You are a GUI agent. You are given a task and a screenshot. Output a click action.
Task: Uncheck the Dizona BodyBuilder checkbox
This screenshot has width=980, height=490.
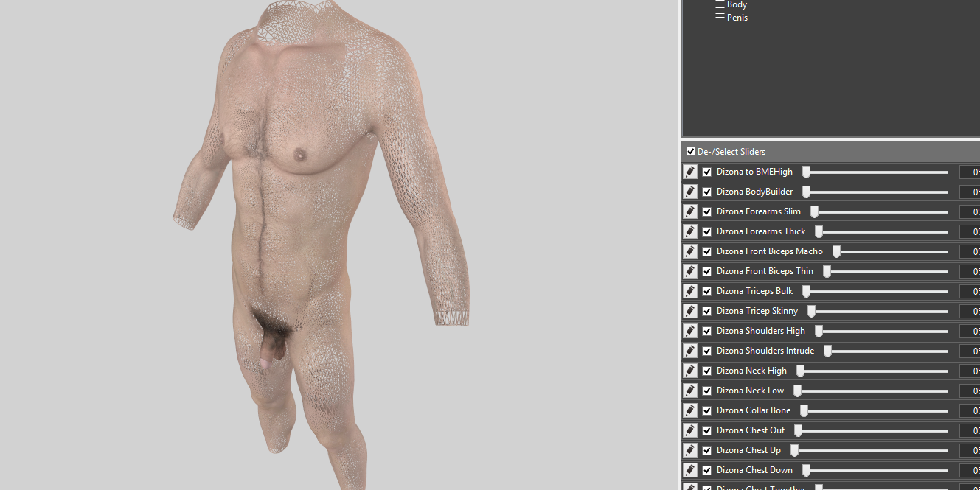click(707, 192)
